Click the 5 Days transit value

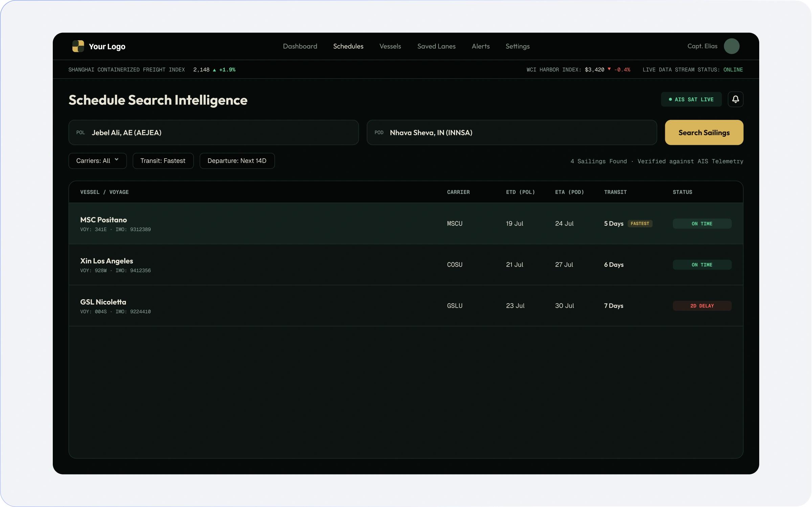pos(614,224)
